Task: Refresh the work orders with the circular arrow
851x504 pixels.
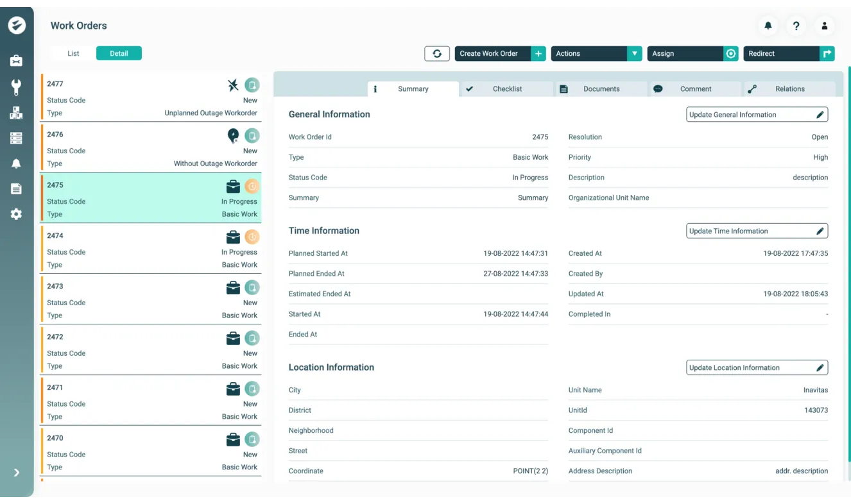Action: (x=437, y=53)
